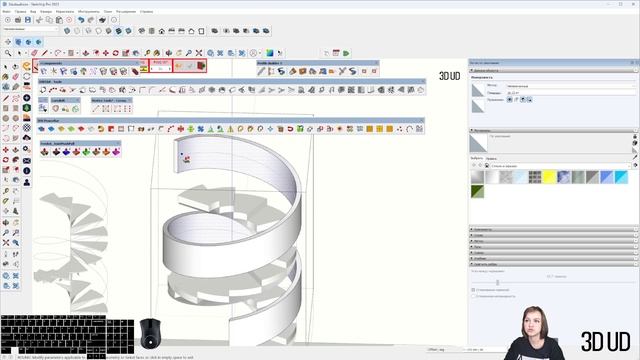
Task: Click the Materials back arrow button
Action: (474, 166)
